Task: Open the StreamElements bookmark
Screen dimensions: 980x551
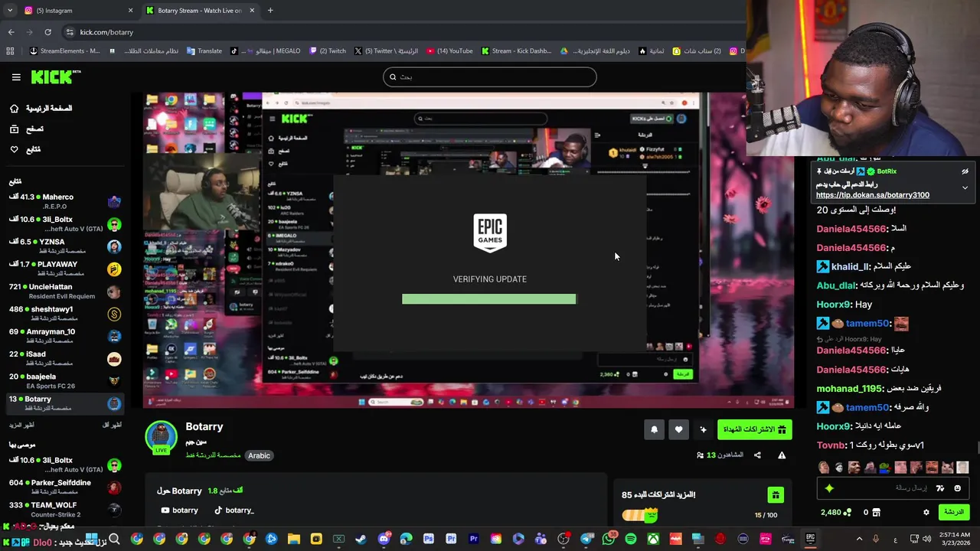Action: point(64,51)
